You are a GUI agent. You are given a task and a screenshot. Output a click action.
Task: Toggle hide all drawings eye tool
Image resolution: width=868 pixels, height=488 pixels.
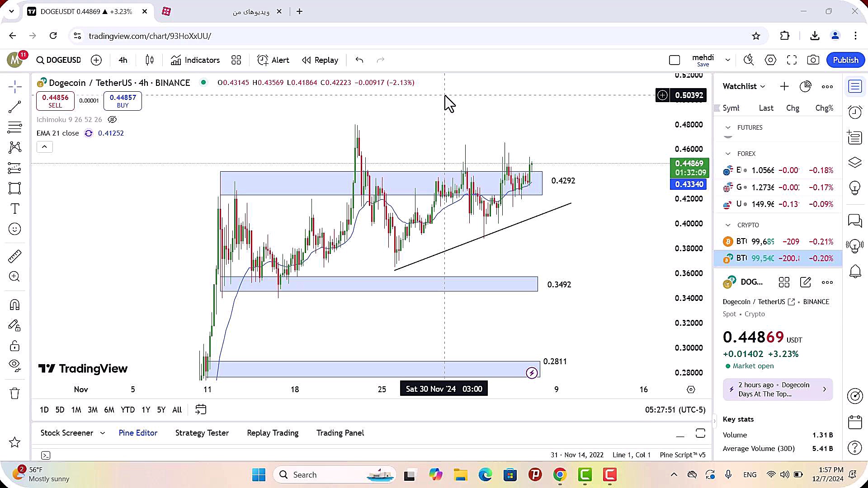tap(14, 365)
